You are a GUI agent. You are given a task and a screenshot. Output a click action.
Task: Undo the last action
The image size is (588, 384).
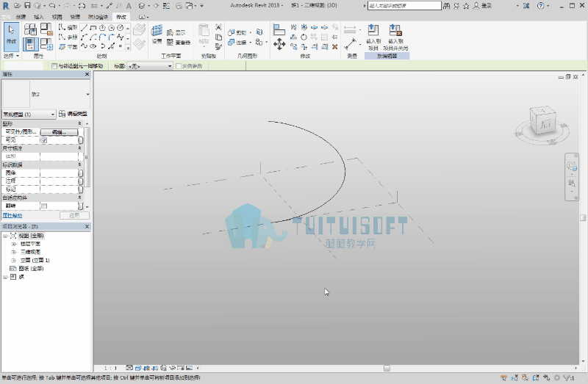pos(51,6)
